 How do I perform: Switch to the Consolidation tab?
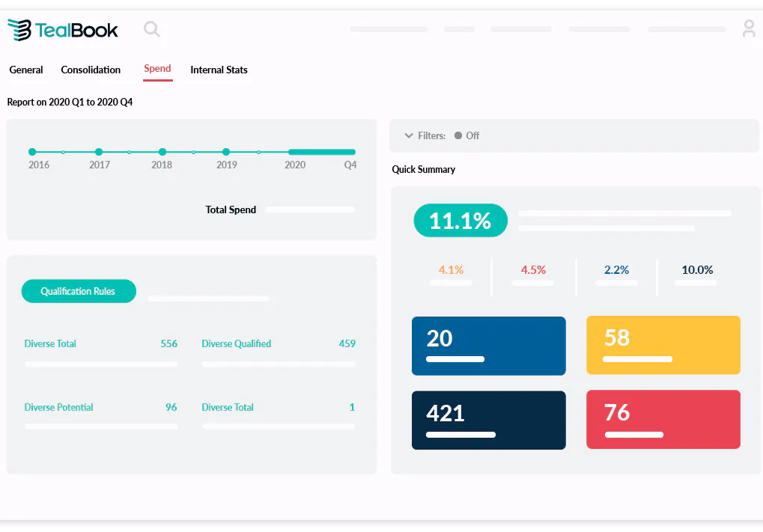(90, 70)
